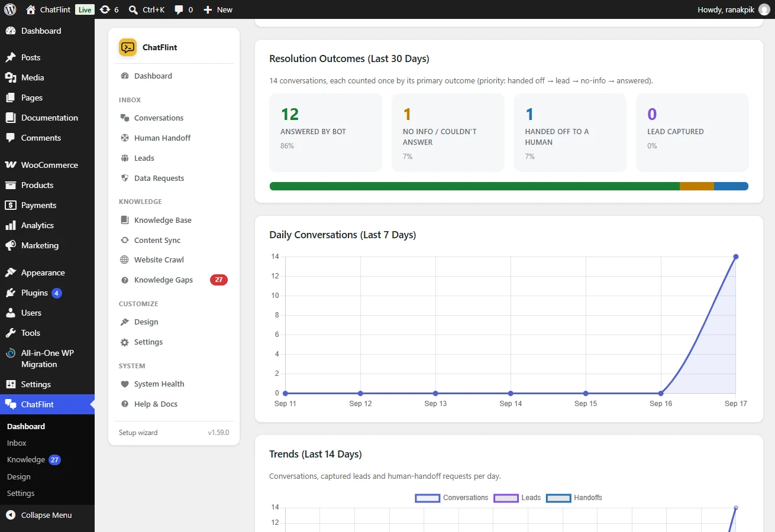The width and height of the screenshot is (775, 532).
Task: Open Leads in the ChatFlint panel
Action: click(174, 158)
